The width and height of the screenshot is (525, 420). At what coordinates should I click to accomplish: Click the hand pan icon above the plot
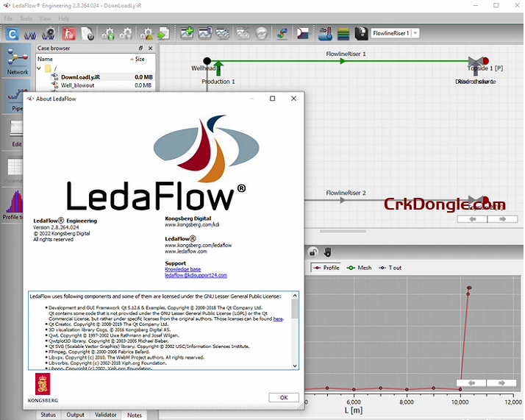tap(327, 252)
